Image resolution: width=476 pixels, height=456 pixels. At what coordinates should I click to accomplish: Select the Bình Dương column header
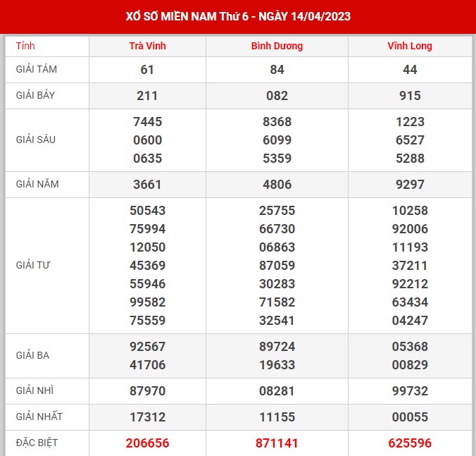pyautogui.click(x=277, y=46)
